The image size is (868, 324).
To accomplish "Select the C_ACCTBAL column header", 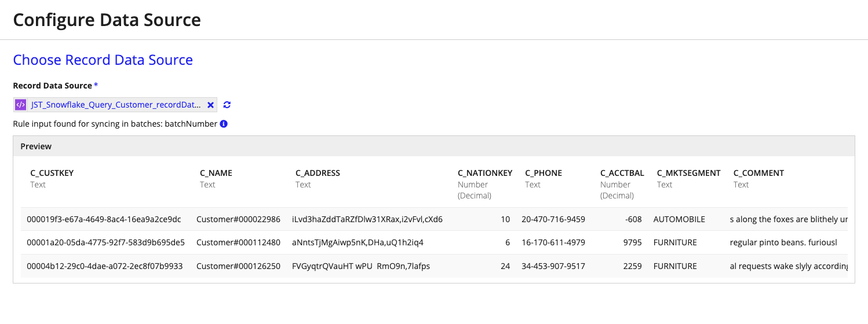I will click(622, 173).
